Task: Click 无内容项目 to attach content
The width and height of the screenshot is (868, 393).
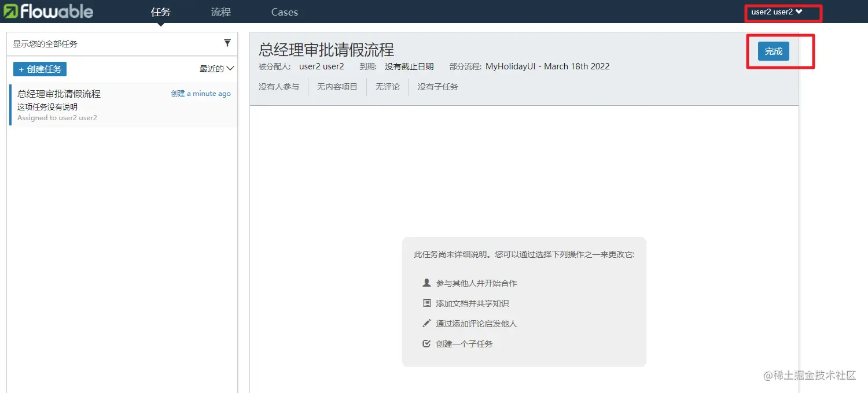Action: coord(337,87)
